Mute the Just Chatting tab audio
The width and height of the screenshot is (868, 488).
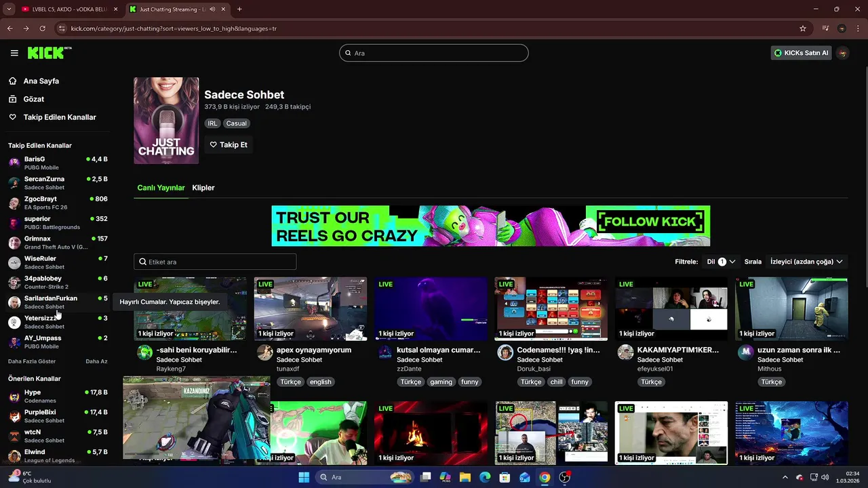(x=212, y=9)
